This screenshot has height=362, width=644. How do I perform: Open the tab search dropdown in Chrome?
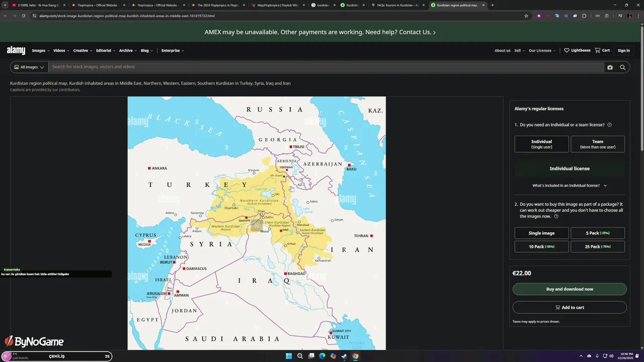click(5, 5)
